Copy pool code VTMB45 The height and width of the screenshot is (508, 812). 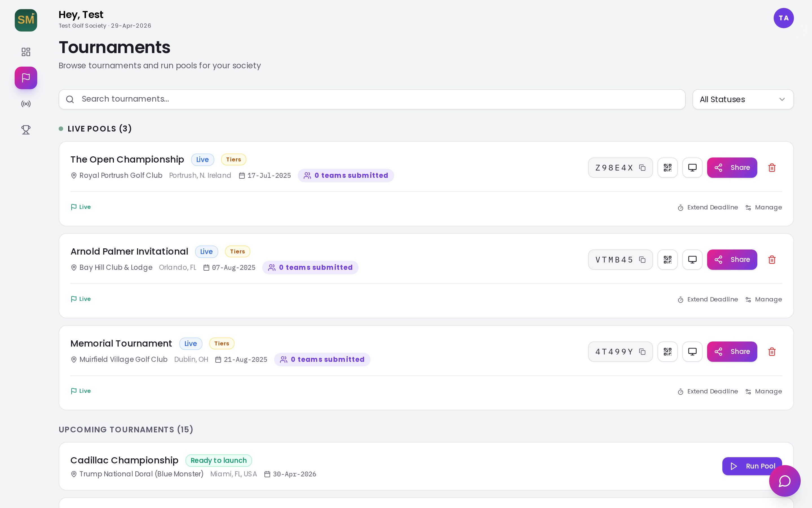point(642,260)
